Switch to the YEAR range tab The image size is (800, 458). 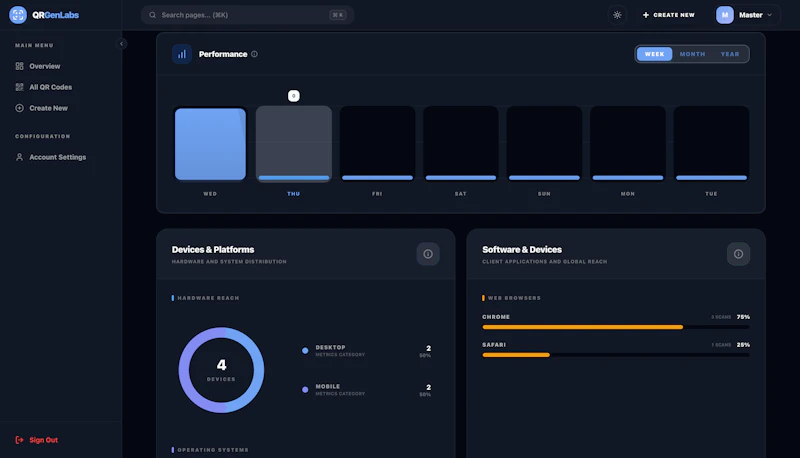pyautogui.click(x=730, y=54)
